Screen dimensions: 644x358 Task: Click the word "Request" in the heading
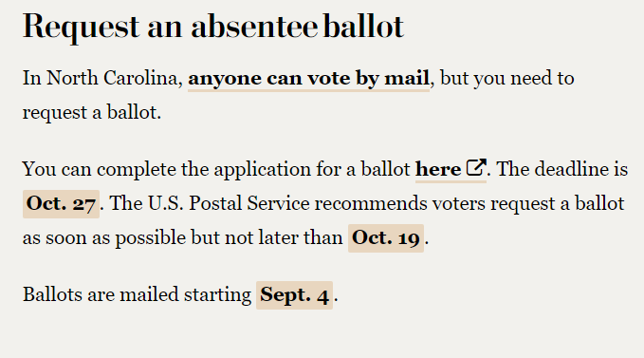click(x=81, y=28)
